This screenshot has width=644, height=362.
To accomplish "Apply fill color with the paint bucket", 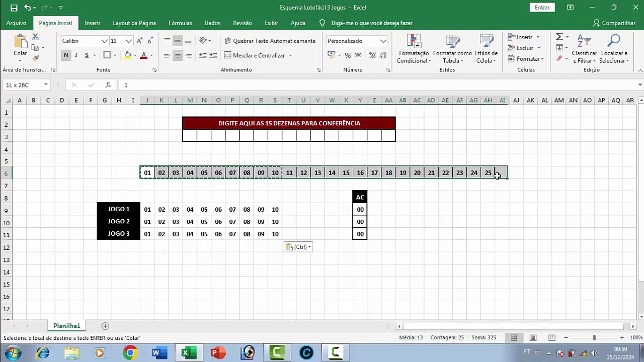I will point(128,55).
